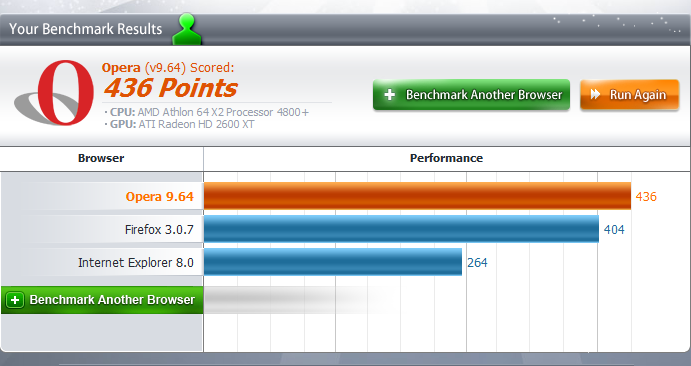Click the Firefox 3.0.7 row label

(159, 229)
